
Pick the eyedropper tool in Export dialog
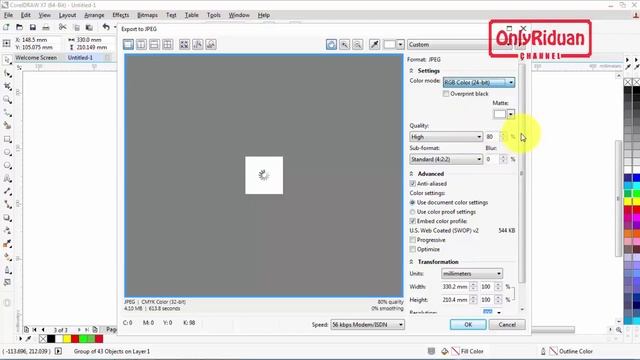point(374,44)
